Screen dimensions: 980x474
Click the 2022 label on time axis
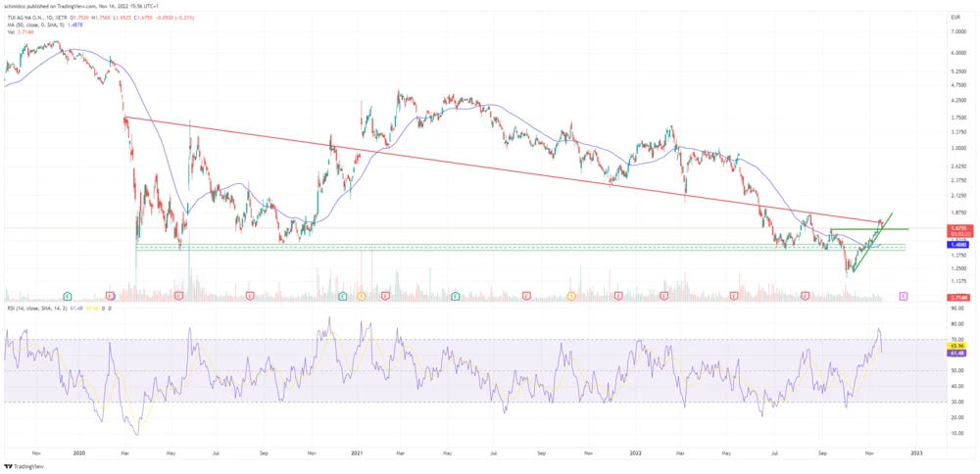tap(635, 453)
